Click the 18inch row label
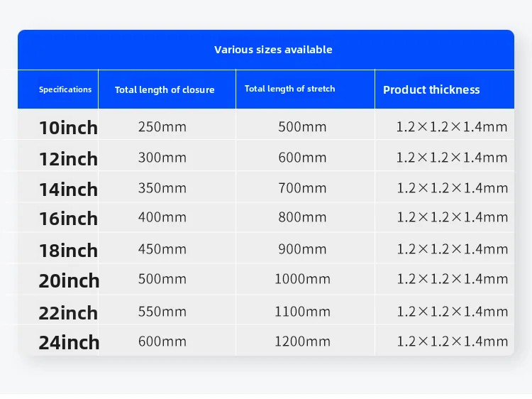This screenshot has height=399, width=532. 68,251
